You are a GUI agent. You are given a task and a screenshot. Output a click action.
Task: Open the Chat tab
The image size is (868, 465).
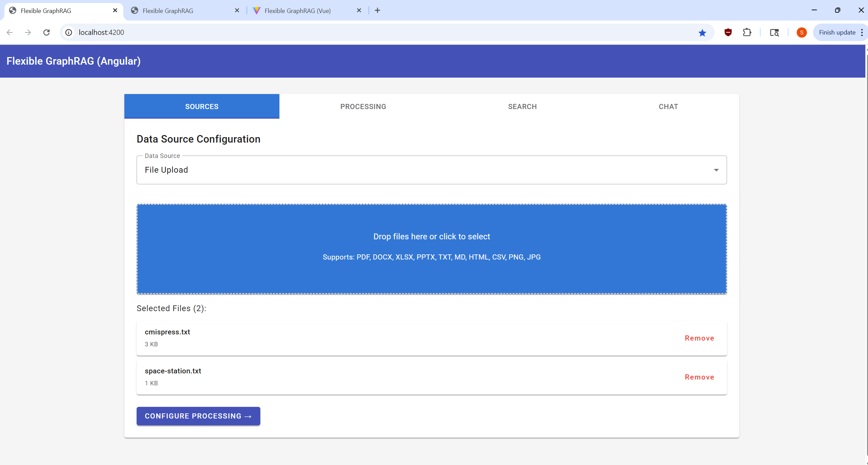(668, 107)
